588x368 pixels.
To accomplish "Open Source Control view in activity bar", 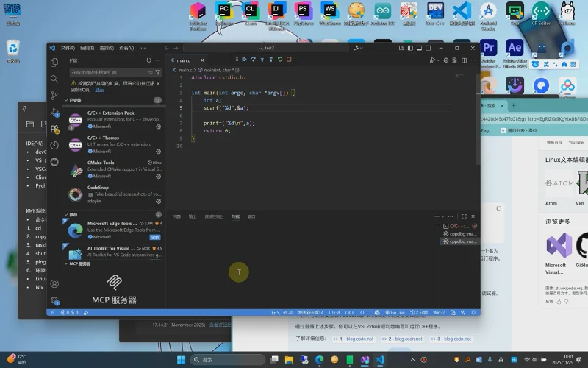I will point(54,95).
